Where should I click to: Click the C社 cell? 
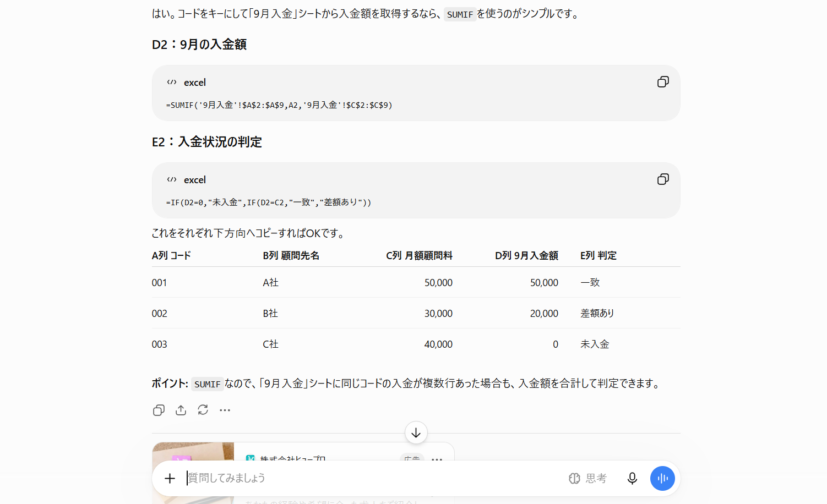tap(270, 344)
